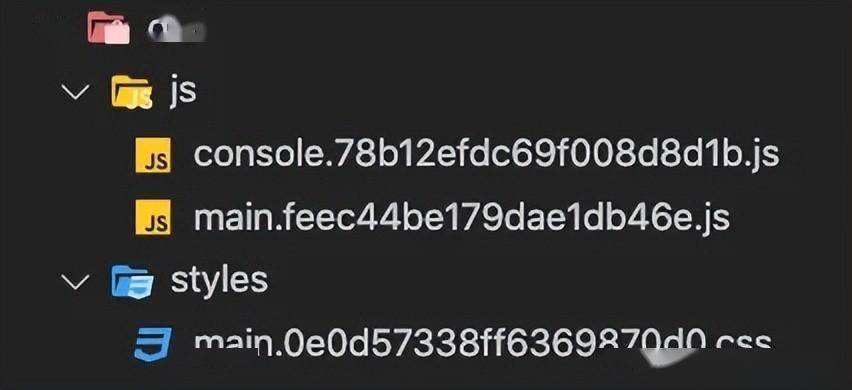This screenshot has width=852, height=390.
Task: Open main.0e0d57338ff6369870d0.css file
Action: point(483,344)
